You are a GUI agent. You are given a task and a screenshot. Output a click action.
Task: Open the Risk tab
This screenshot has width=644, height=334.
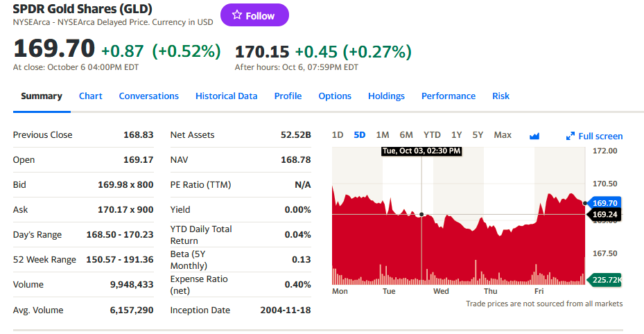coord(501,96)
